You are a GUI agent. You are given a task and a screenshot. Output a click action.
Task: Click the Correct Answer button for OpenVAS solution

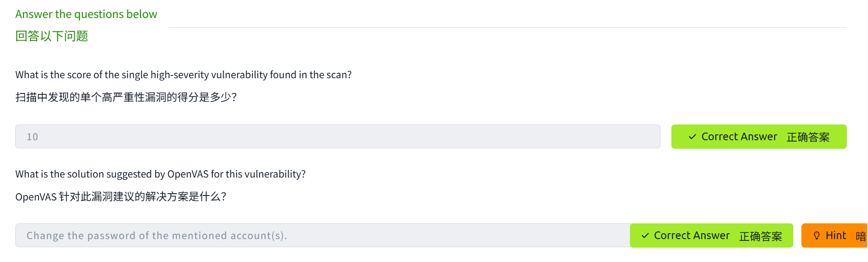711,235
